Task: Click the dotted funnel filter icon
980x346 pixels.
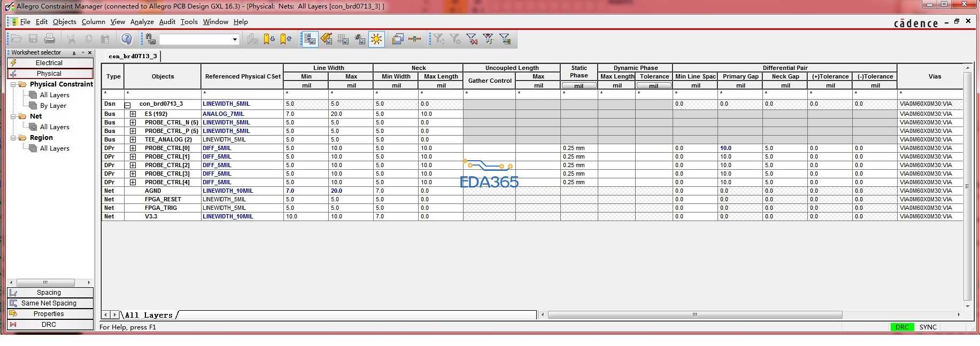Action: tap(488, 39)
